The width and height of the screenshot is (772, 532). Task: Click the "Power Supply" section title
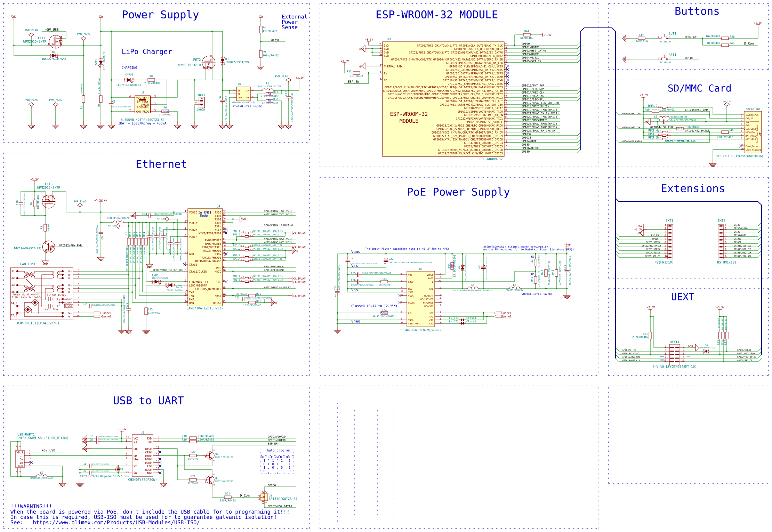160,15
